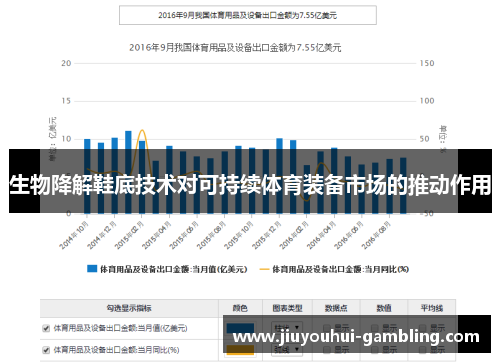Open chart type dropdown for 当月同比 row

tap(287, 350)
